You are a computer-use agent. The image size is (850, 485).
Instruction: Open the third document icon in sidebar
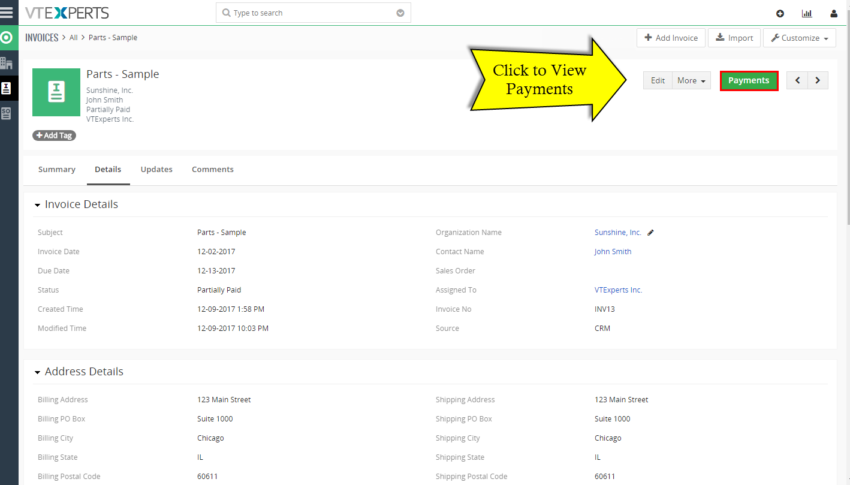click(7, 113)
